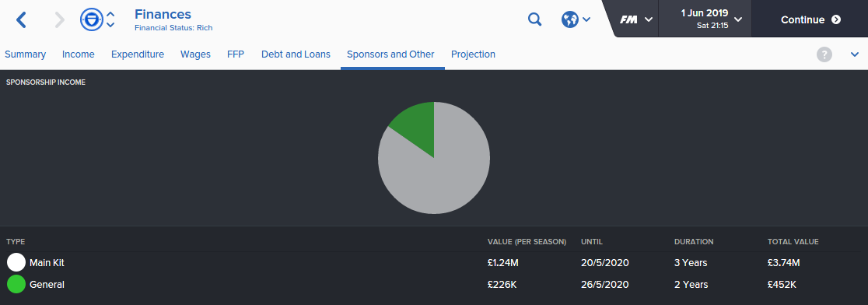Click the Continue button
The height and width of the screenshot is (305, 868).
tap(810, 19)
